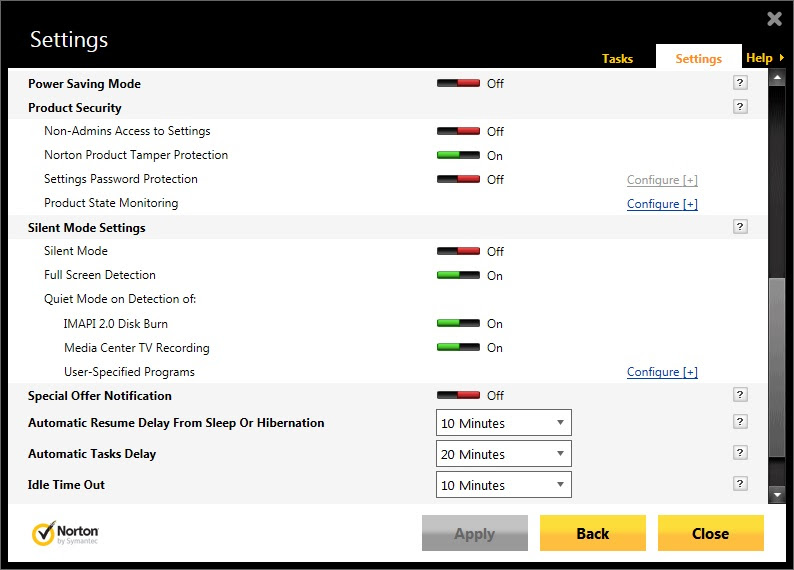Toggle Norton Product Tamper Protection switch
Image resolution: width=794 pixels, height=570 pixels.
click(x=458, y=155)
